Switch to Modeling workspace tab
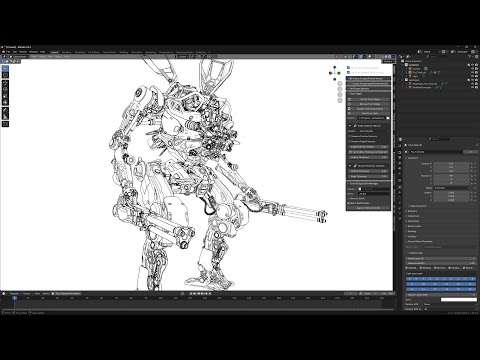The image size is (480, 360). pos(66,52)
